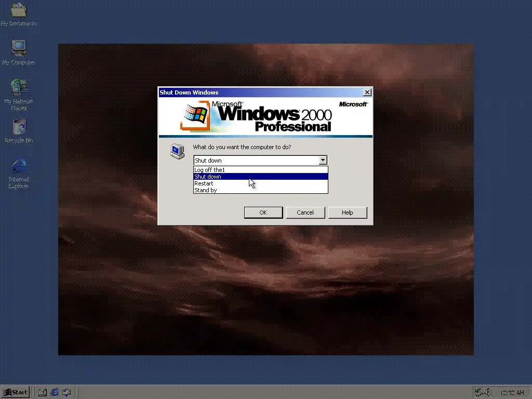Click the OK button
Image resolution: width=532 pixels, height=399 pixels.
coord(263,212)
